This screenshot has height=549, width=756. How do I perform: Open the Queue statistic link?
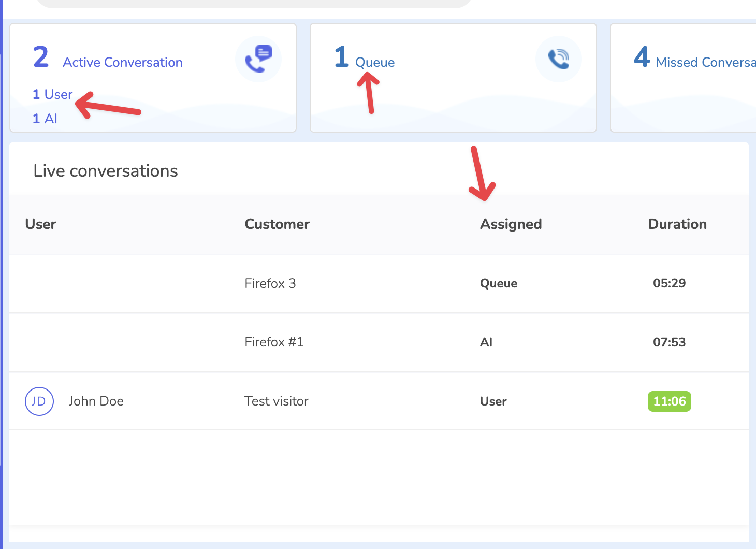tap(375, 63)
